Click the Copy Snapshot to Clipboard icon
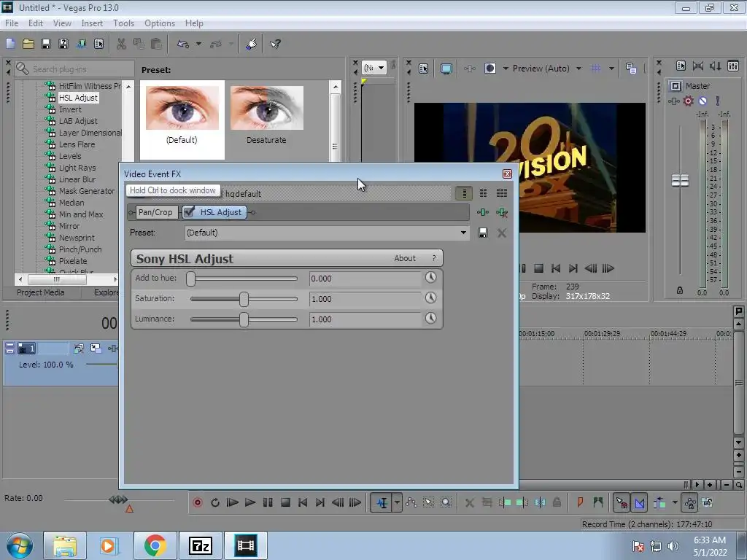This screenshot has height=560, width=747. pyautogui.click(x=631, y=69)
